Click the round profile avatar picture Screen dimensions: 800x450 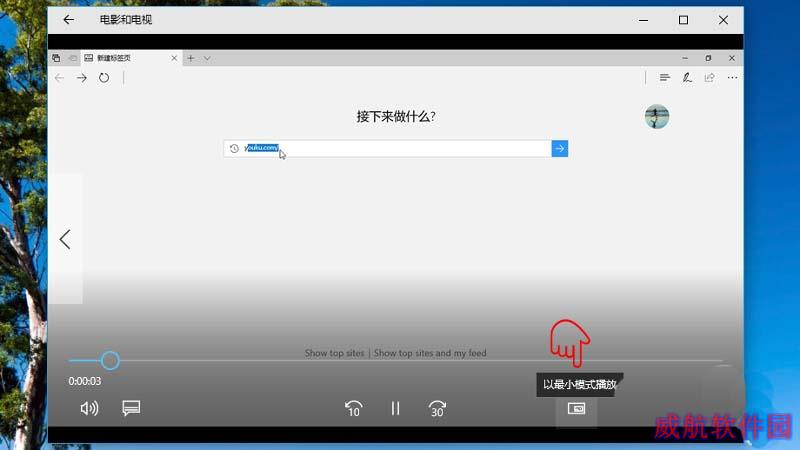(x=657, y=116)
